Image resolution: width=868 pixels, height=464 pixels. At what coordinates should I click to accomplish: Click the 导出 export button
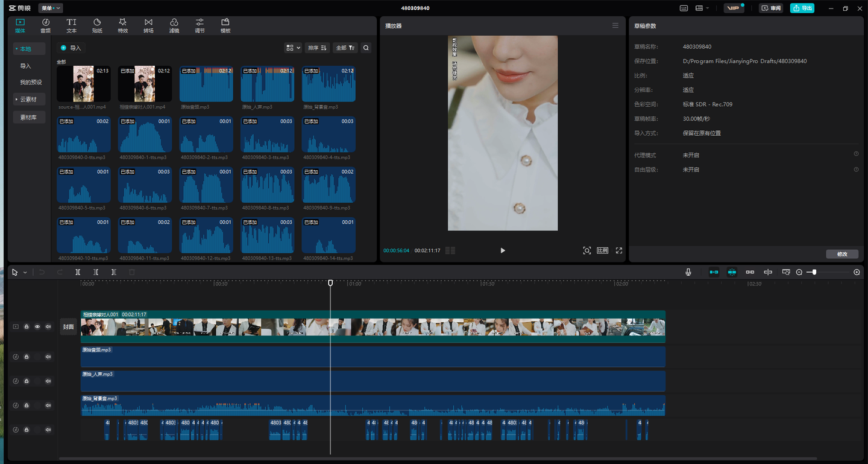coord(802,8)
